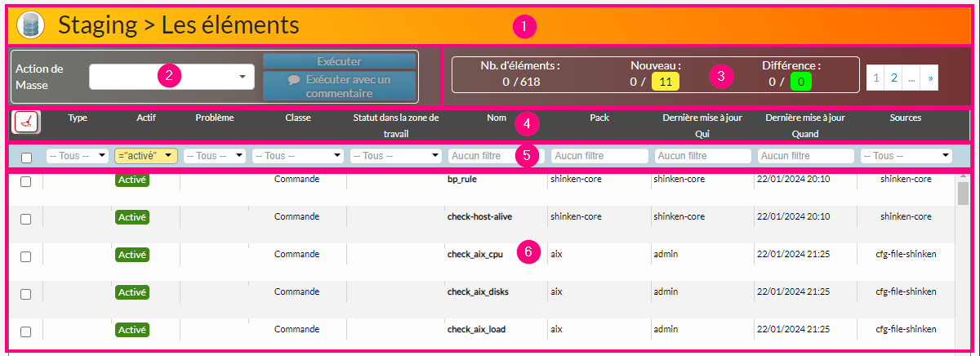Click the yellow Nouveau count badge 11
The image size is (980, 356).
point(666,81)
